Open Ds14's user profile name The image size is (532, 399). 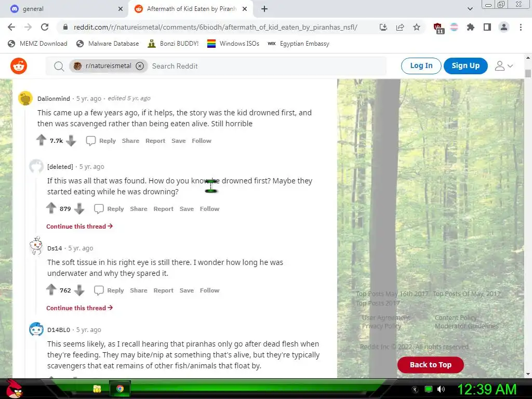click(55, 248)
